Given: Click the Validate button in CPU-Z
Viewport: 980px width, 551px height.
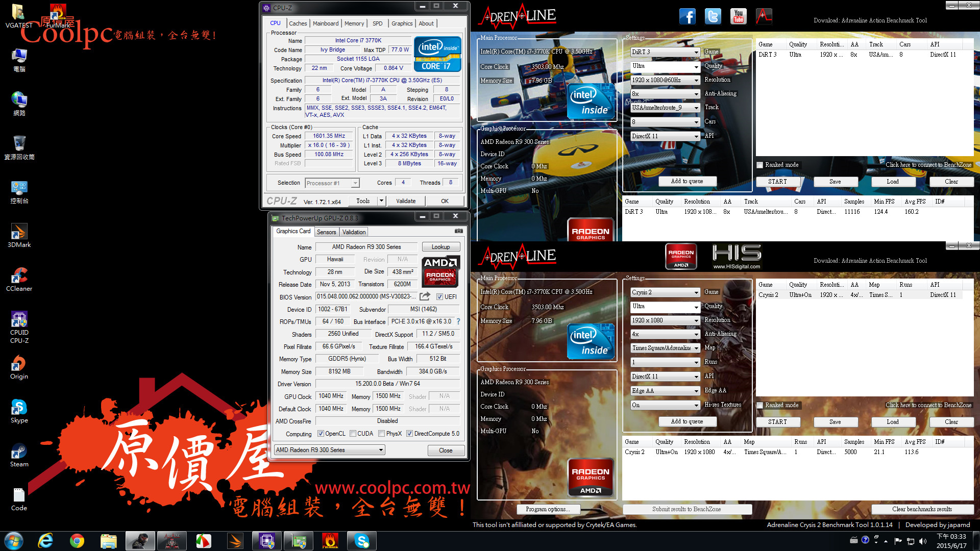Looking at the screenshot, I should 406,201.
